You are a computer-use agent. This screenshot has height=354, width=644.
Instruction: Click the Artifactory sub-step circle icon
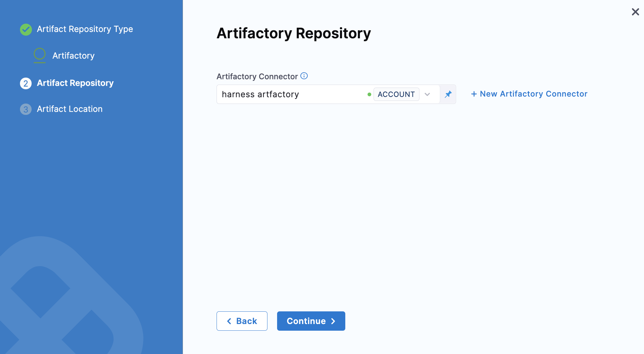pyautogui.click(x=40, y=54)
